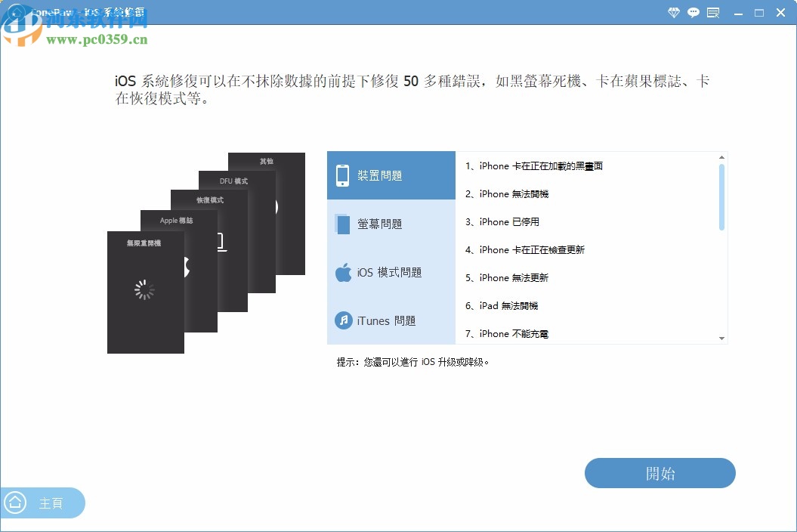Select the phone icon beside 裝置問題
This screenshot has width=797, height=532.
click(x=342, y=175)
